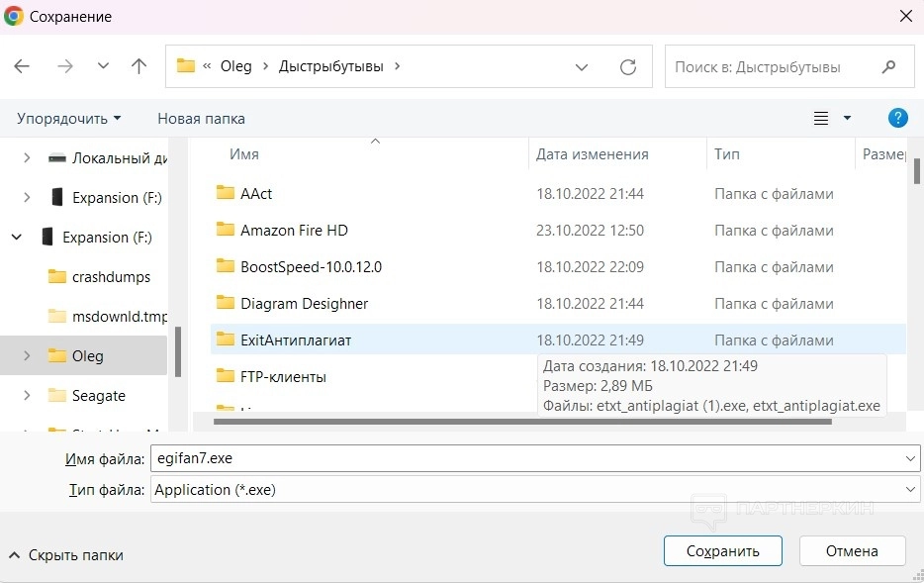Click the Up one level arrow

[x=139, y=66]
